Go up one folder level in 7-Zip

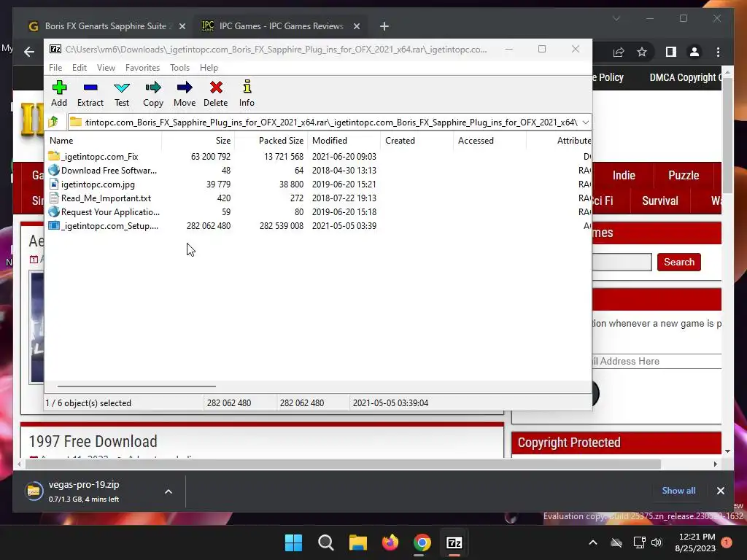pyautogui.click(x=53, y=122)
